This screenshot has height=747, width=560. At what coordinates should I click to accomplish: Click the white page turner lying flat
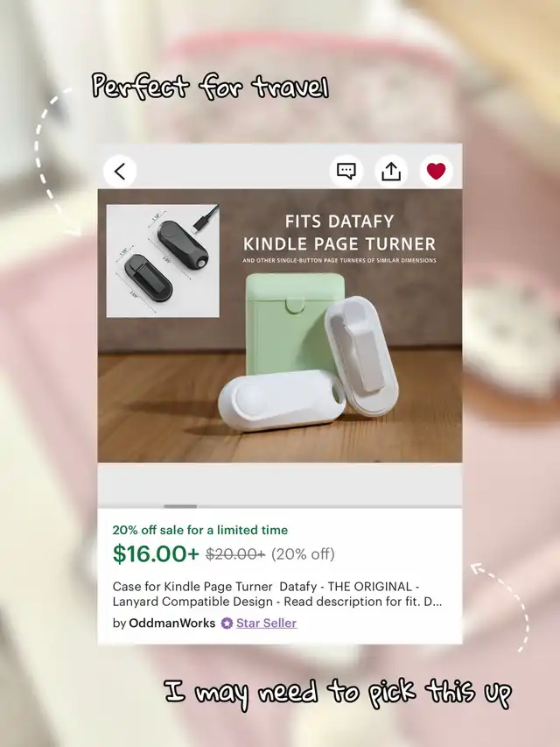pyautogui.click(x=282, y=400)
